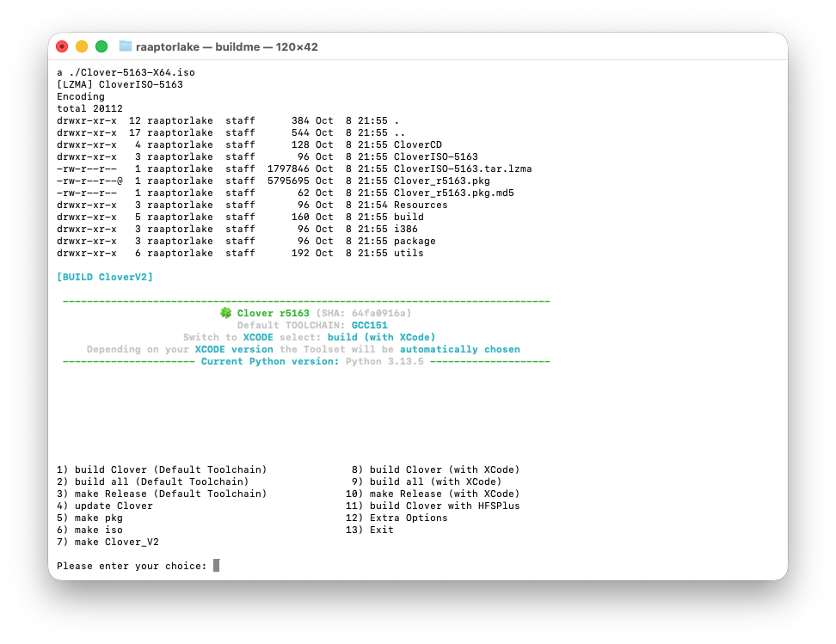The width and height of the screenshot is (836, 644).
Task: Click the 'total 20112' line
Action: tap(89, 108)
